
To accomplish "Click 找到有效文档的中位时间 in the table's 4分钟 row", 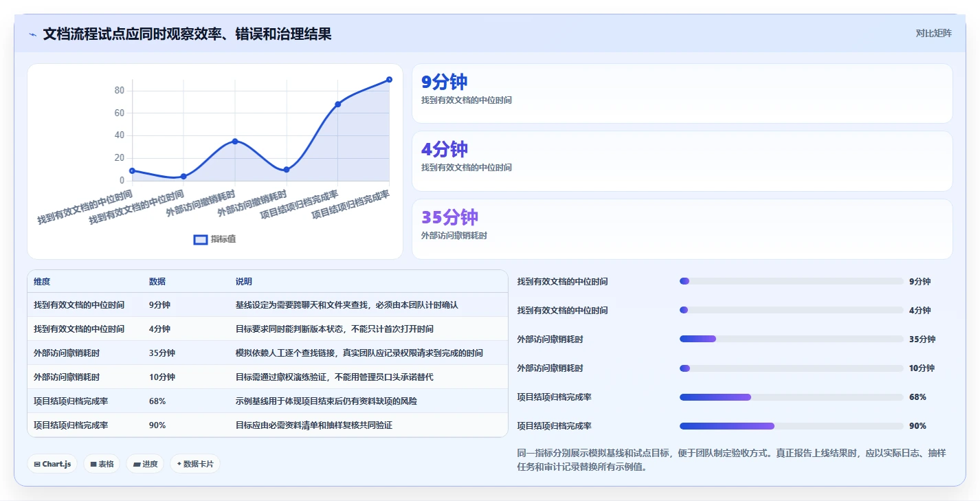I will 79,329.
